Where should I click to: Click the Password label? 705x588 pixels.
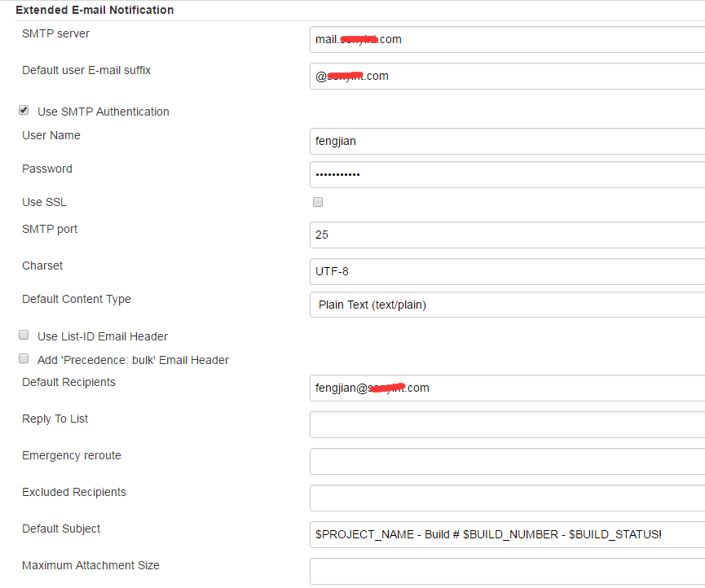click(x=47, y=169)
